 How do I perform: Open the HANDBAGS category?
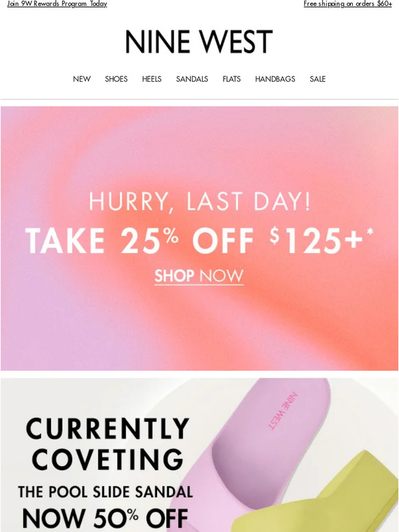pyautogui.click(x=275, y=79)
